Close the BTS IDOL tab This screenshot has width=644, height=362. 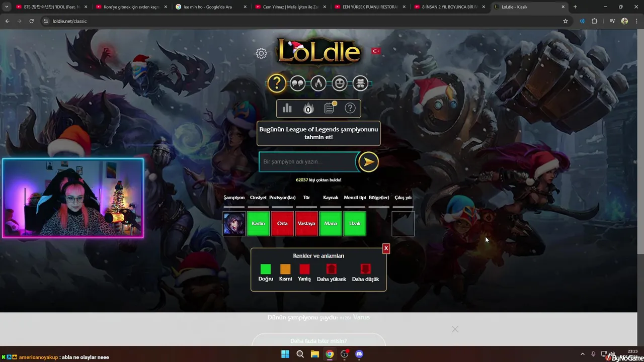[86, 7]
